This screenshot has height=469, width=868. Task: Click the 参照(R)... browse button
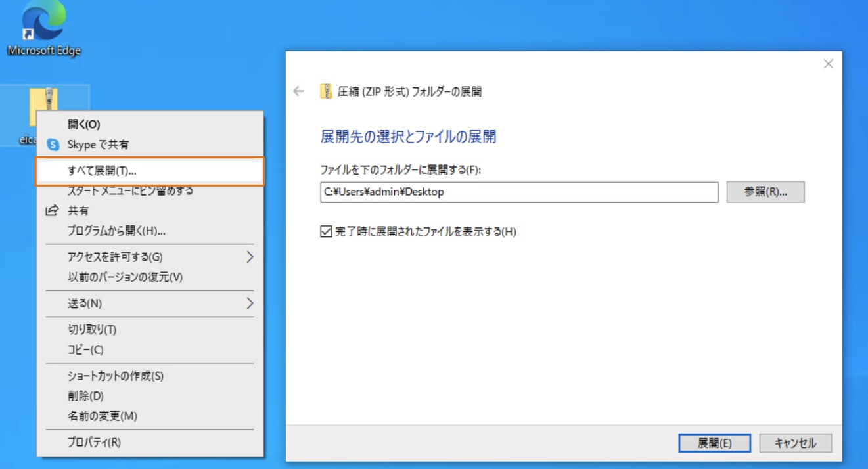[x=765, y=192]
